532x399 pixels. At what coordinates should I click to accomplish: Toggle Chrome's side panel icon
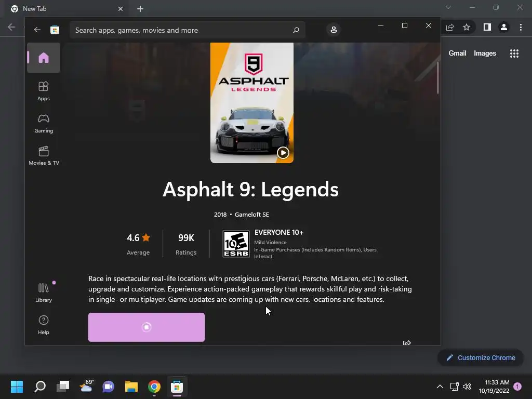click(487, 27)
